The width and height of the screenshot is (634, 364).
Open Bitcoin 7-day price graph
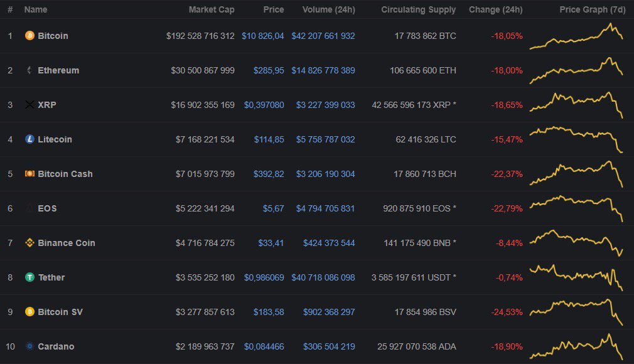pos(576,36)
